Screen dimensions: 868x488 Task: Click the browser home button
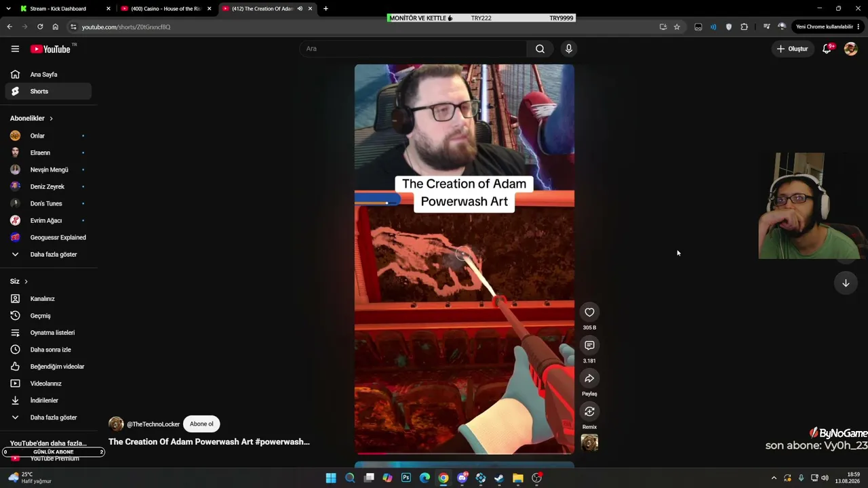tap(55, 27)
